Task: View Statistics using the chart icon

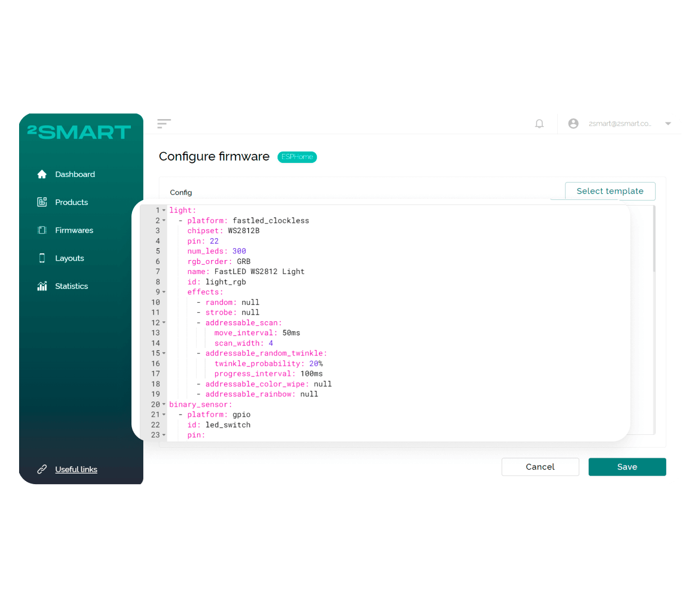Action: [42, 286]
